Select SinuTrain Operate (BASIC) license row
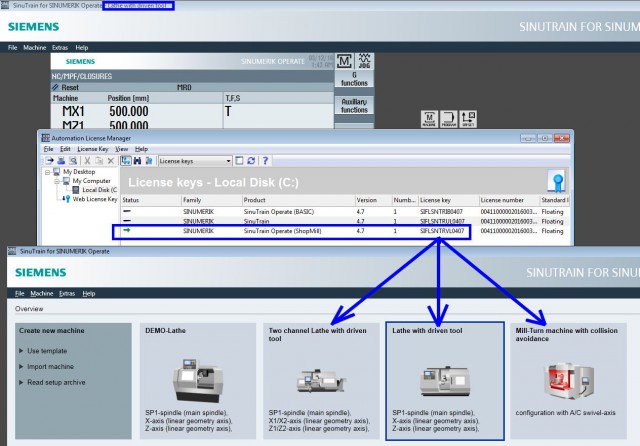 [x=345, y=212]
